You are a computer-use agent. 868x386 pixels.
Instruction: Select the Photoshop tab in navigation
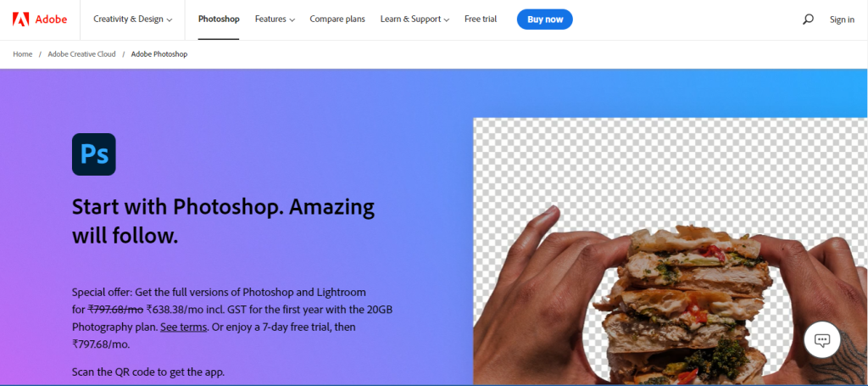click(x=219, y=20)
